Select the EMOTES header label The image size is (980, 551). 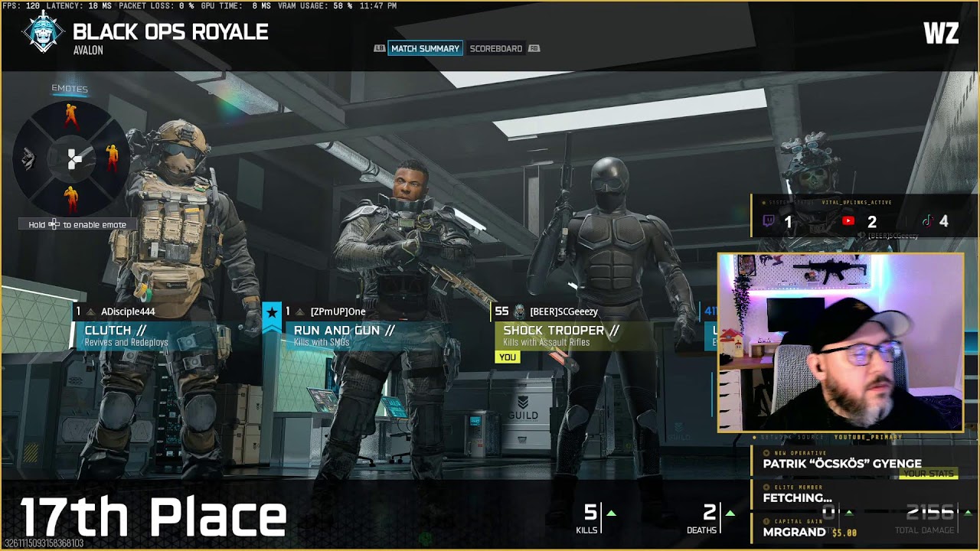[70, 89]
